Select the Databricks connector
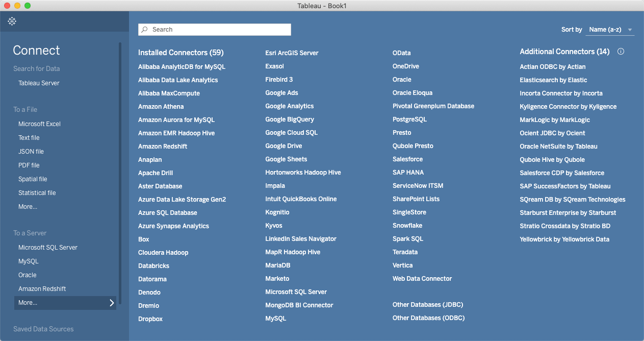Image resolution: width=644 pixels, height=341 pixels. pos(153,266)
